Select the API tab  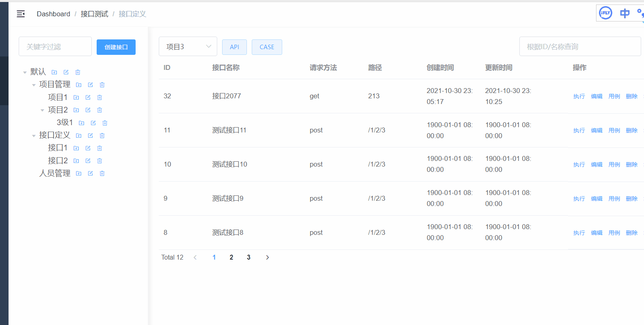click(234, 47)
